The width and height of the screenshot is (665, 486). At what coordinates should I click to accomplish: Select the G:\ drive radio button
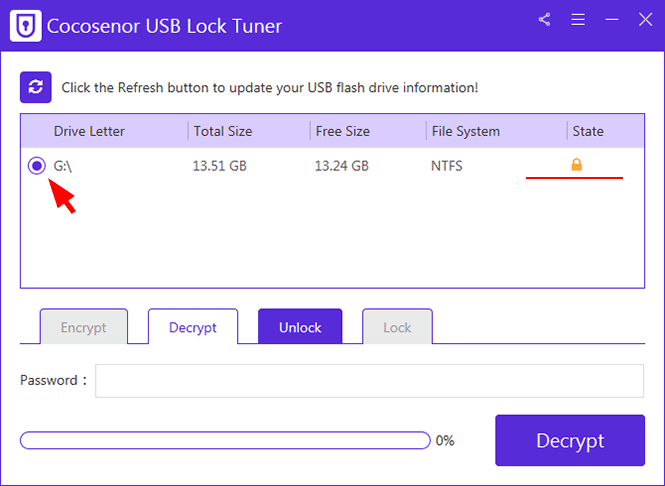click(37, 165)
